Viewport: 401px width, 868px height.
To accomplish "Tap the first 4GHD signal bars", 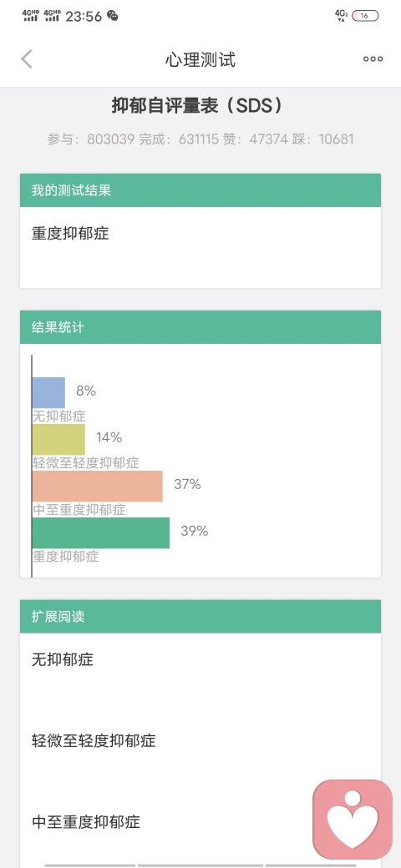I will pos(30,16).
